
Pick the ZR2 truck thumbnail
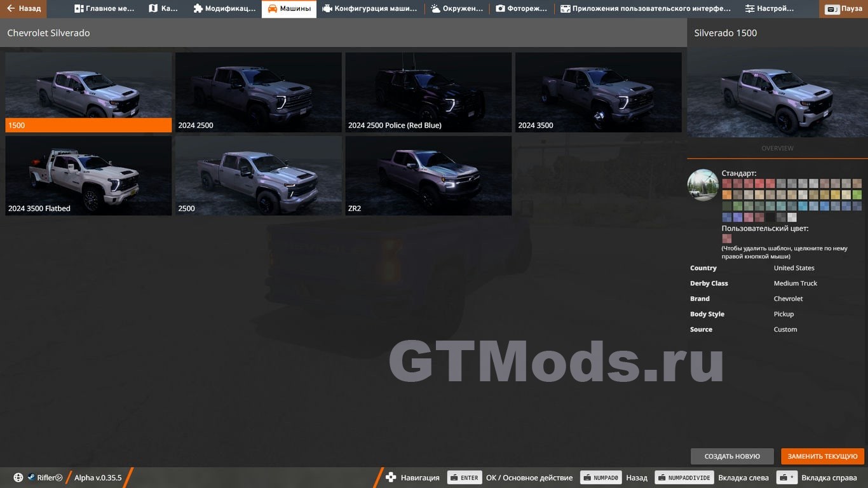point(428,175)
